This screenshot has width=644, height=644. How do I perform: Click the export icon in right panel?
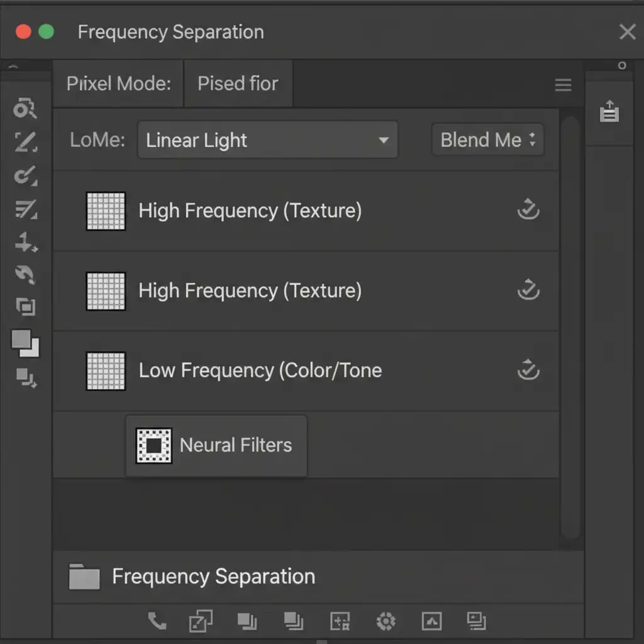point(609,111)
